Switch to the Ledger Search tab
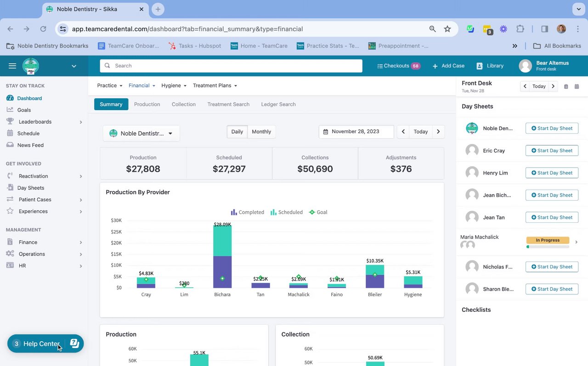This screenshot has width=588, height=366. tap(278, 104)
